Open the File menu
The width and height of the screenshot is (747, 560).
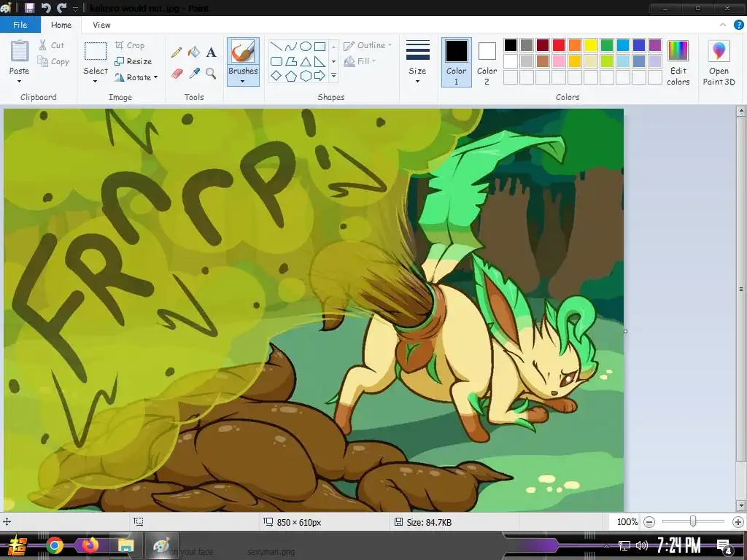pyautogui.click(x=20, y=25)
